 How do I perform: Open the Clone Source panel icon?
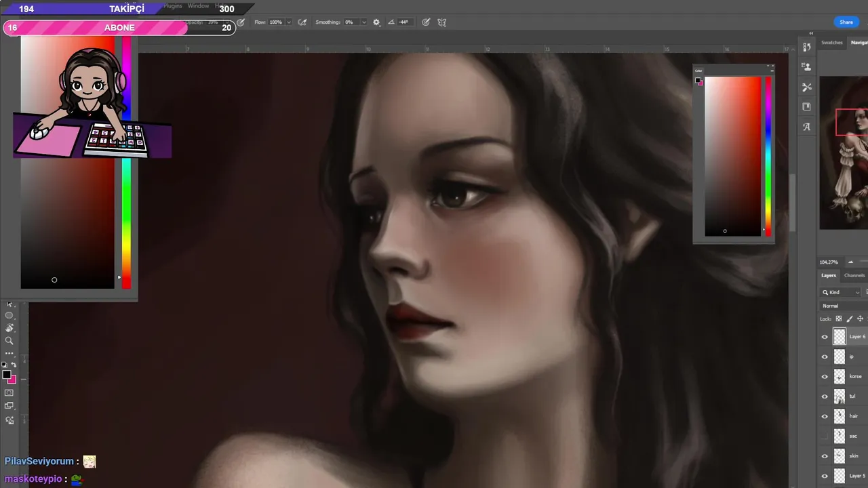(806, 67)
